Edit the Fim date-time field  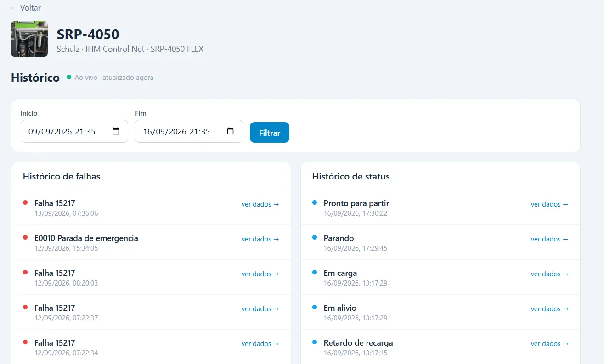[189, 131]
